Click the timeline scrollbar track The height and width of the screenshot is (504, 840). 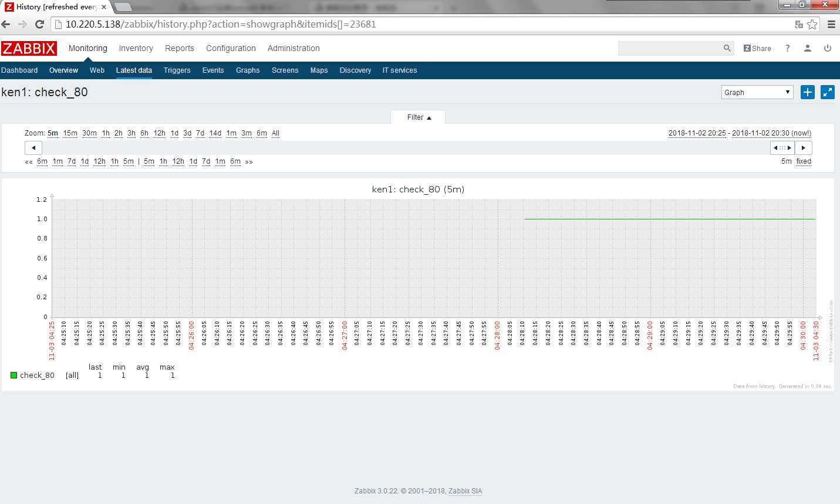pyautogui.click(x=405, y=148)
